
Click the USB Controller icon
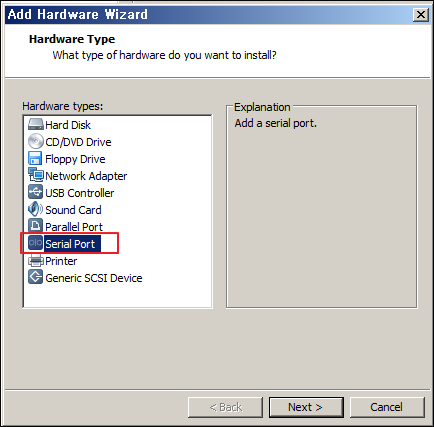pos(35,192)
